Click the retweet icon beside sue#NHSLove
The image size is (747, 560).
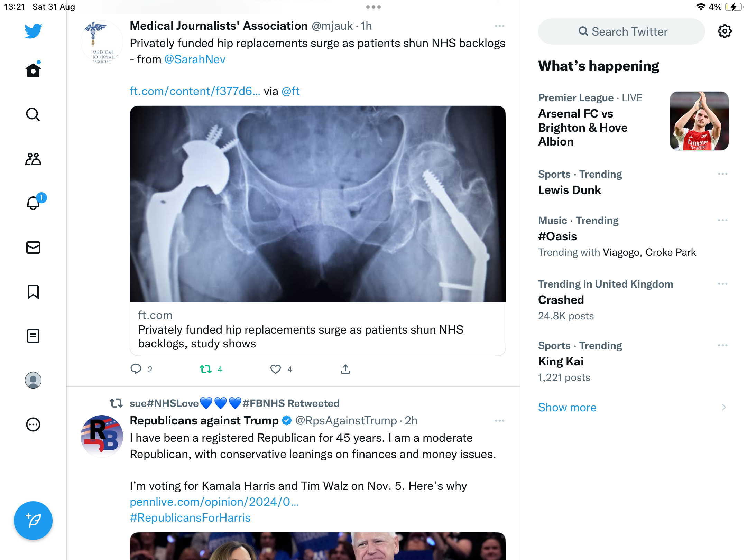click(116, 403)
